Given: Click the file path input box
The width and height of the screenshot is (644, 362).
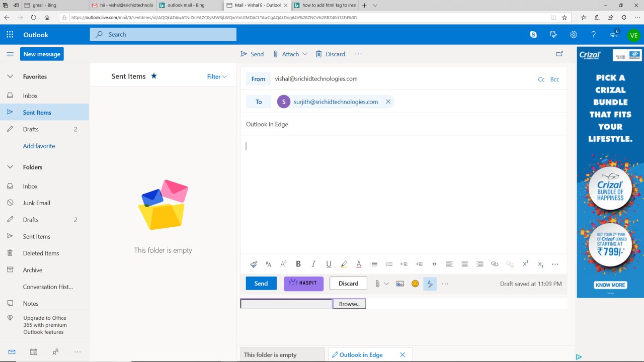Looking at the screenshot, I should 286,304.
